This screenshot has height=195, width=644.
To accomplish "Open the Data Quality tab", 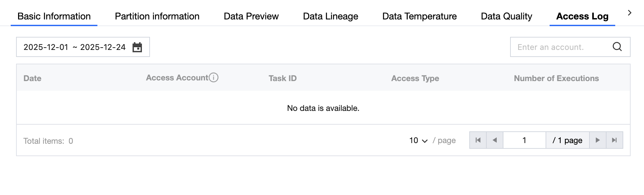I will 506,16.
